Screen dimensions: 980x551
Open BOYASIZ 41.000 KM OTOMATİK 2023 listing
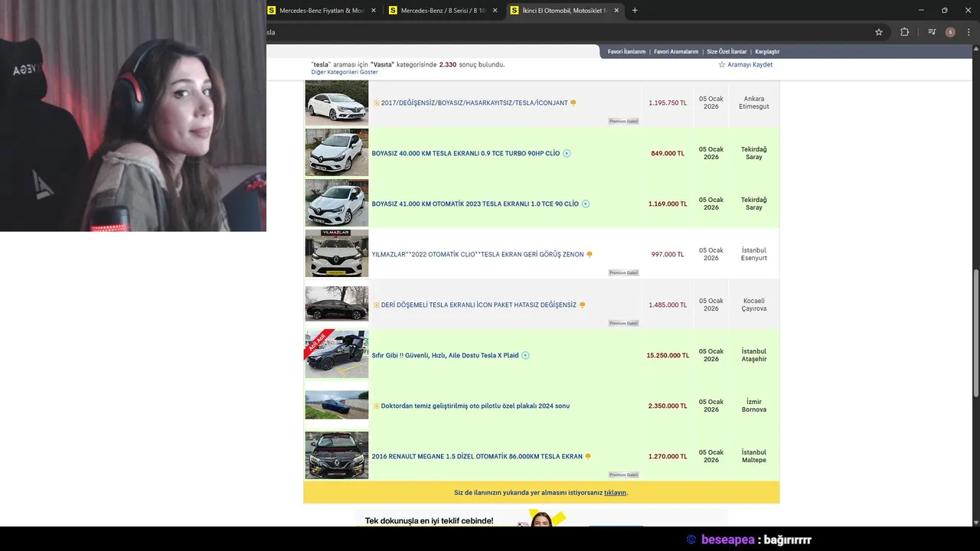475,204
